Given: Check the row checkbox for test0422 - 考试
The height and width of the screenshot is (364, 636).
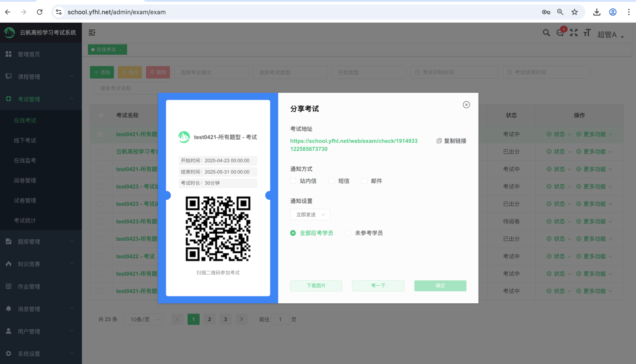Looking at the screenshot, I should pos(100,256).
